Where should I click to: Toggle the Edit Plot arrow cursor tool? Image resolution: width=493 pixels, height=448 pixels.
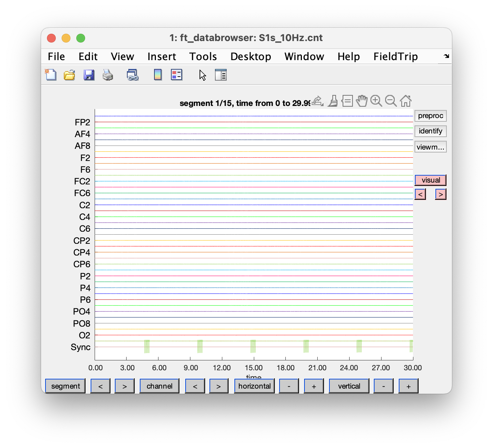click(202, 75)
